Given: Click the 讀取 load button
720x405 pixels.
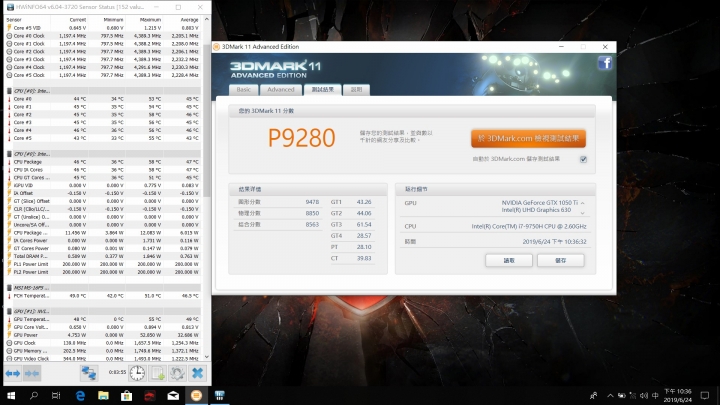Looking at the screenshot, I should 509,260.
